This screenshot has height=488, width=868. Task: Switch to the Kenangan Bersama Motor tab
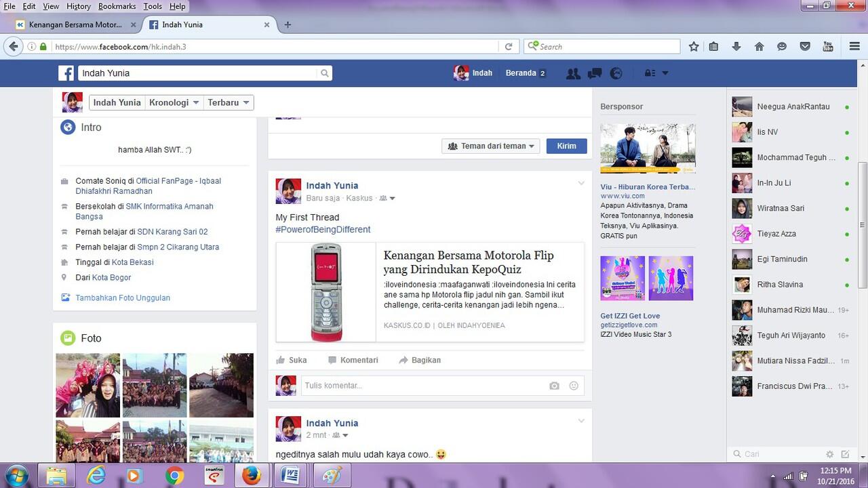[76, 24]
